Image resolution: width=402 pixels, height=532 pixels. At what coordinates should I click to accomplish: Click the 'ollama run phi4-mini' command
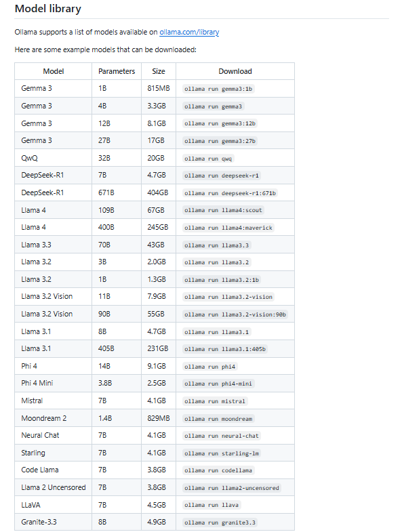point(218,384)
